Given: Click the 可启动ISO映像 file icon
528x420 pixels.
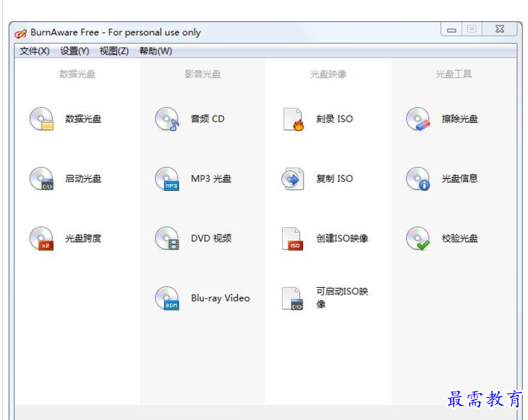Looking at the screenshot, I should 292,298.
